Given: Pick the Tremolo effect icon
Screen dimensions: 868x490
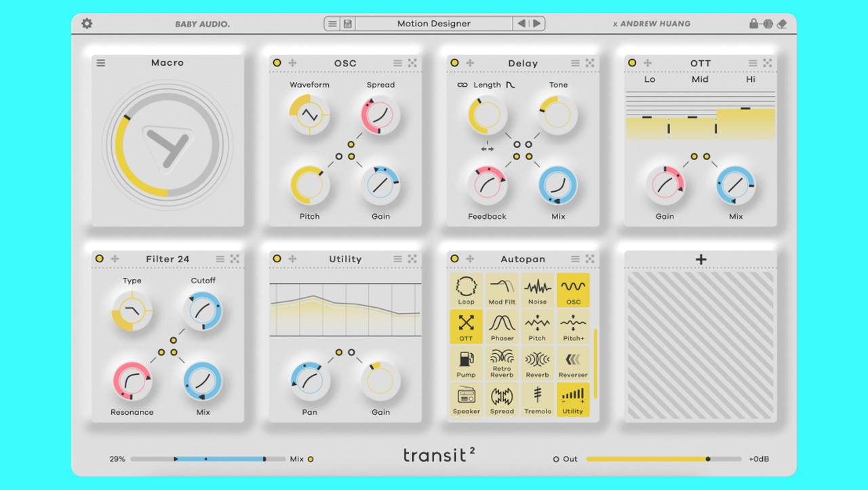Looking at the screenshot, I should point(537,399).
